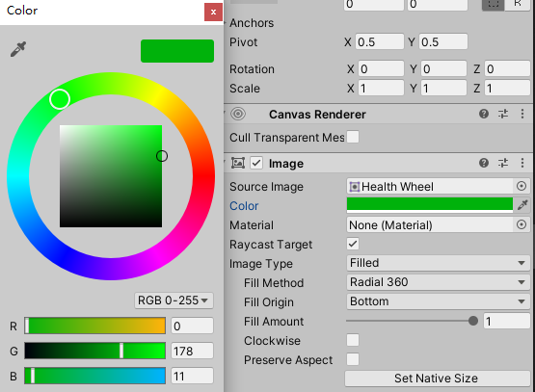Click the Rotation Z field
Image resolution: width=535 pixels, height=392 pixels.
point(507,68)
